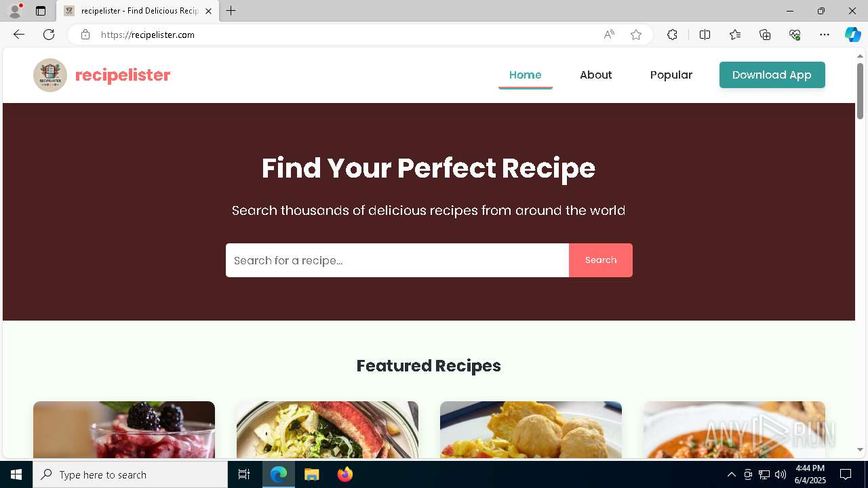868x488 pixels.
Task: Open Firefox from the taskbar
Action: click(345, 474)
